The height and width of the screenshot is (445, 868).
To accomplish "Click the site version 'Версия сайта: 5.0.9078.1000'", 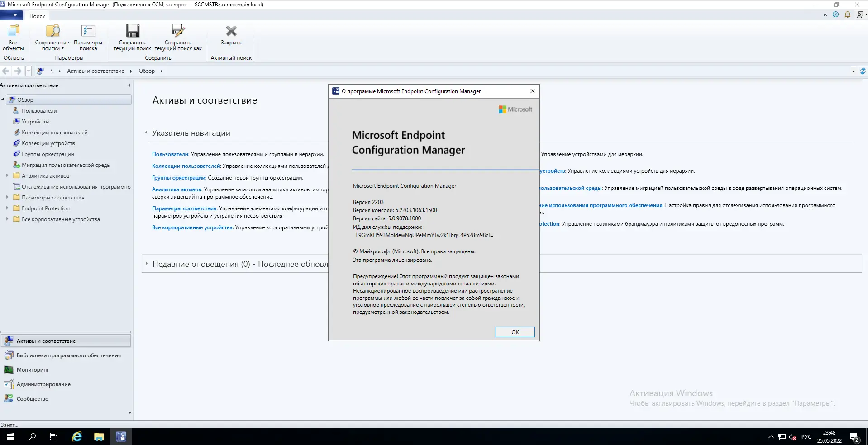I will [x=387, y=218].
